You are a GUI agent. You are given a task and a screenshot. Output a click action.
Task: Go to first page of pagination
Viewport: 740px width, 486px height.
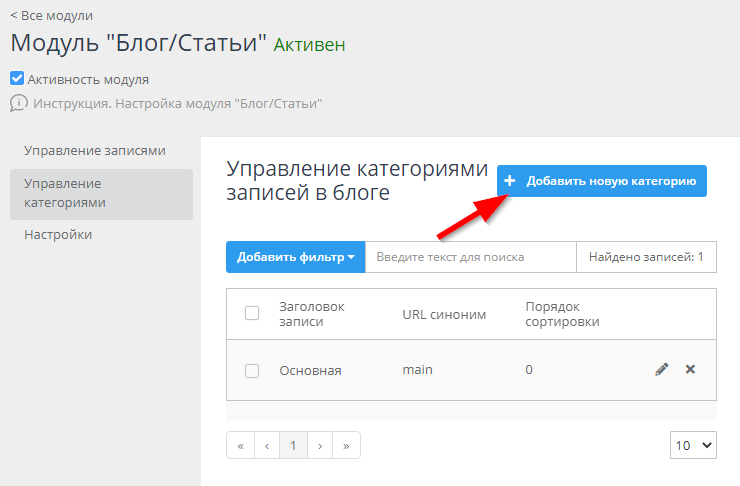(240, 446)
